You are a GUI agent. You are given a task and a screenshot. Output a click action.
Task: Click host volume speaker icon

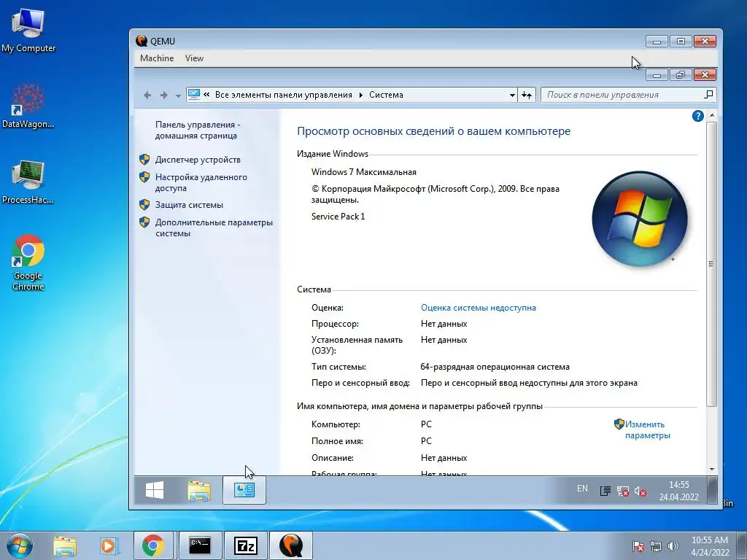(673, 546)
